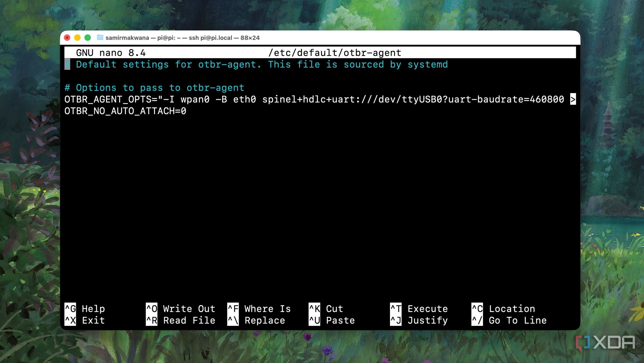The image size is (644, 363).
Task: Select the ^U Paste shortcut
Action: pyautogui.click(x=332, y=320)
